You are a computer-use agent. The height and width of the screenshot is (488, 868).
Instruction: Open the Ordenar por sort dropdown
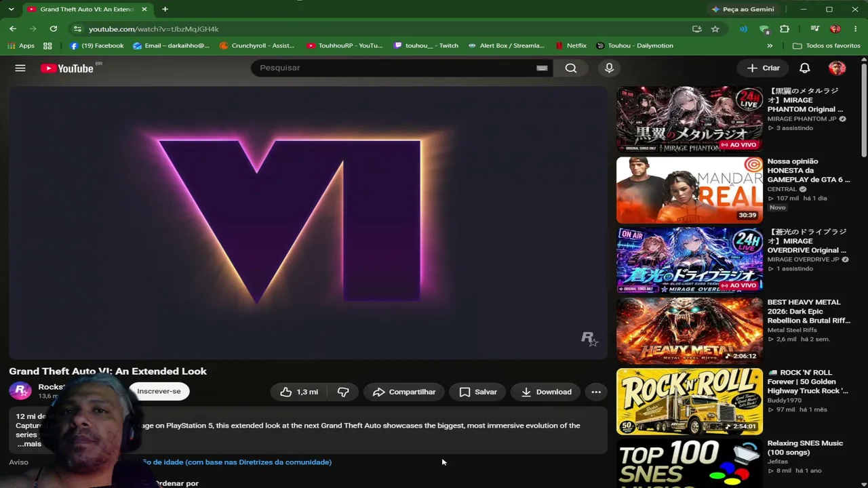pyautogui.click(x=177, y=483)
